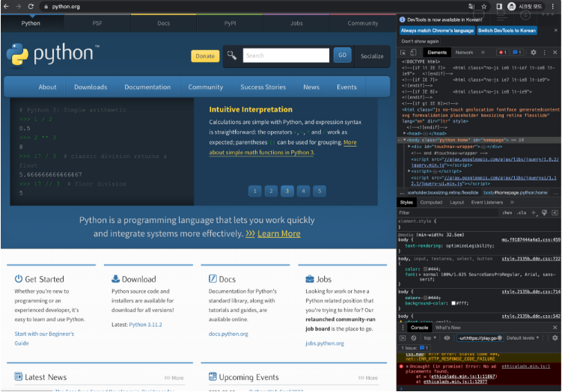Screen dimensions: 562x392
Task: Expand the head element node
Action: click(404, 133)
